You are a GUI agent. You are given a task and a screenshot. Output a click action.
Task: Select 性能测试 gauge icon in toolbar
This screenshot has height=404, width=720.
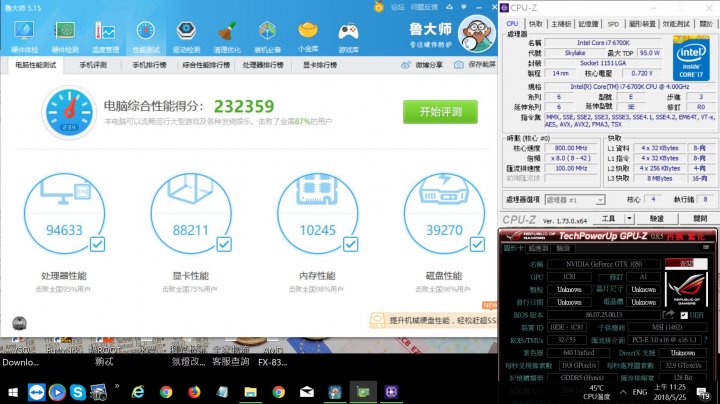(x=146, y=31)
